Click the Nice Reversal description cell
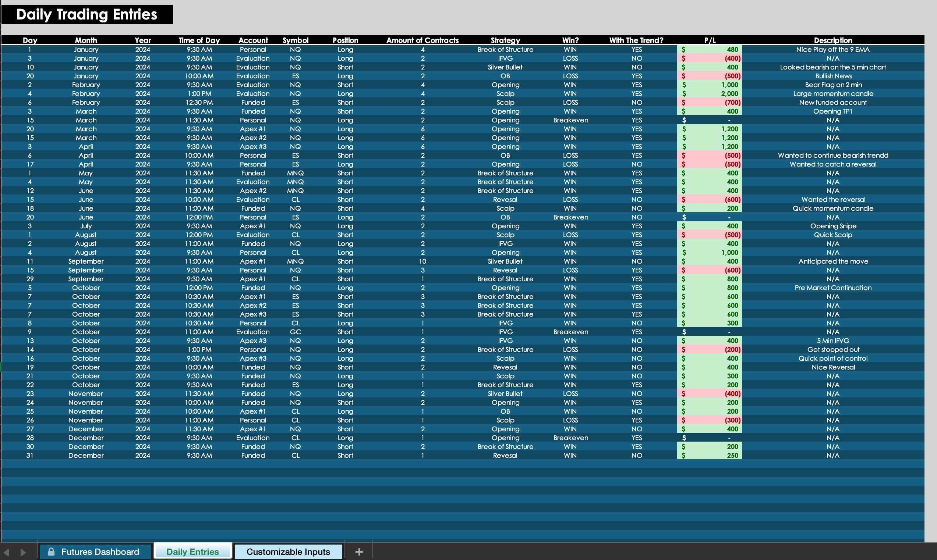Screen dimensions: 937x560 coord(833,367)
